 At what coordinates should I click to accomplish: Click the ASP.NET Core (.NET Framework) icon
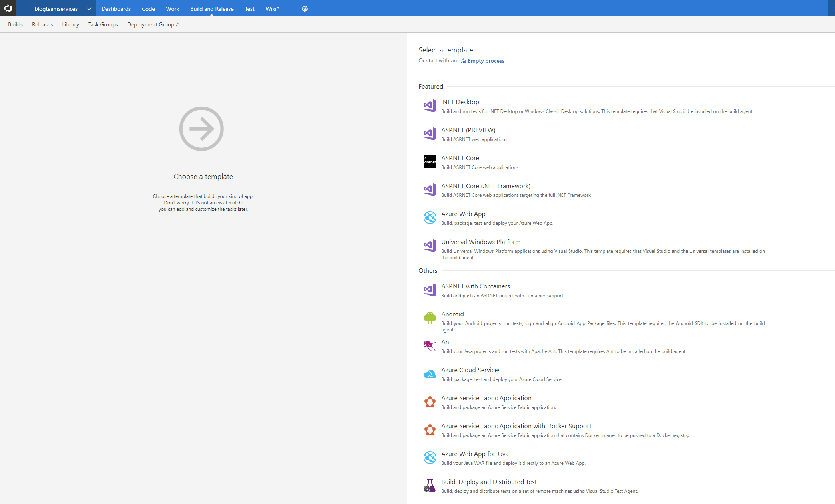[430, 190]
